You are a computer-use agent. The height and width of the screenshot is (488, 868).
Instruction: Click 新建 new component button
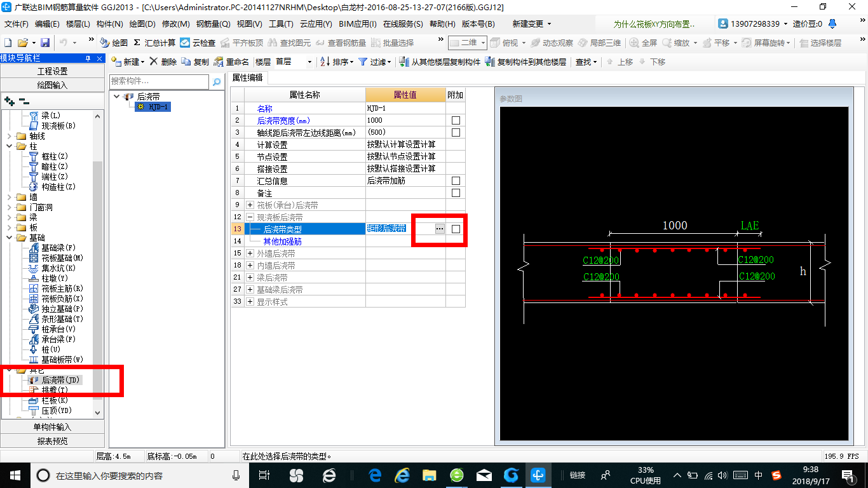tap(128, 62)
